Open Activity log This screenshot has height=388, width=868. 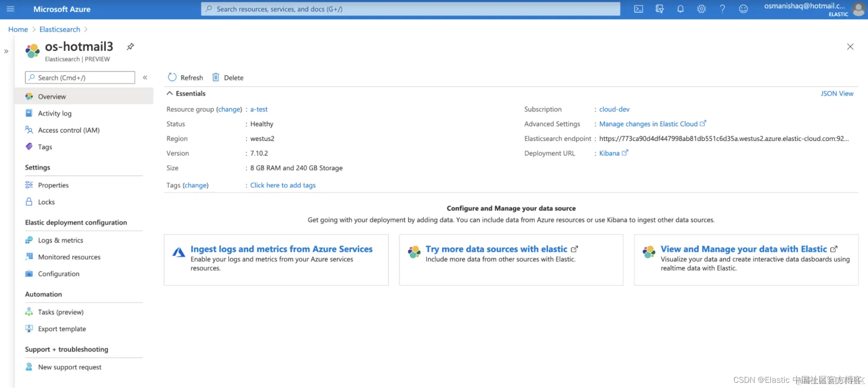click(55, 113)
